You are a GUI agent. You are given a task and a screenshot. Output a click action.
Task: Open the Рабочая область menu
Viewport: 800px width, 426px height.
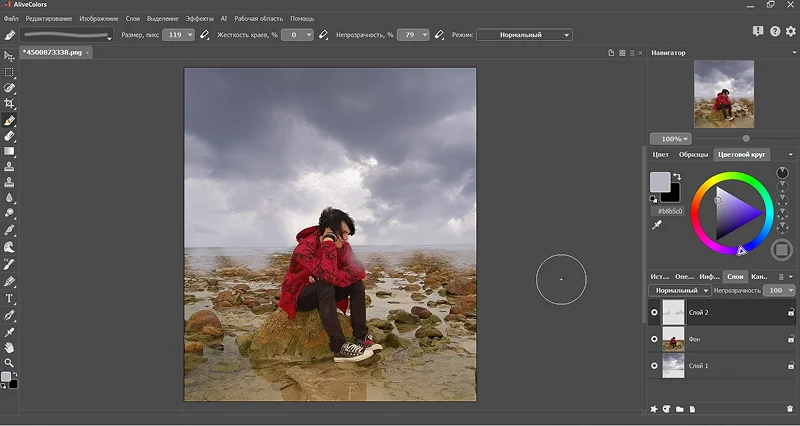[x=258, y=18]
